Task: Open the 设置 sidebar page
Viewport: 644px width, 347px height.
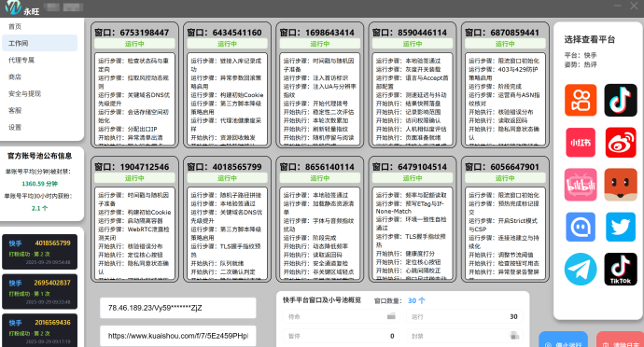Action: click(39, 127)
